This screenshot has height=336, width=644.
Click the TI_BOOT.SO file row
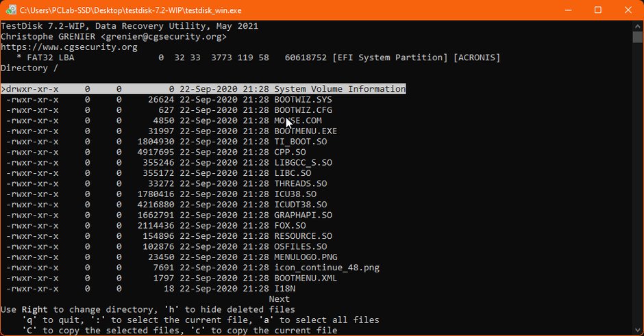[166, 142]
